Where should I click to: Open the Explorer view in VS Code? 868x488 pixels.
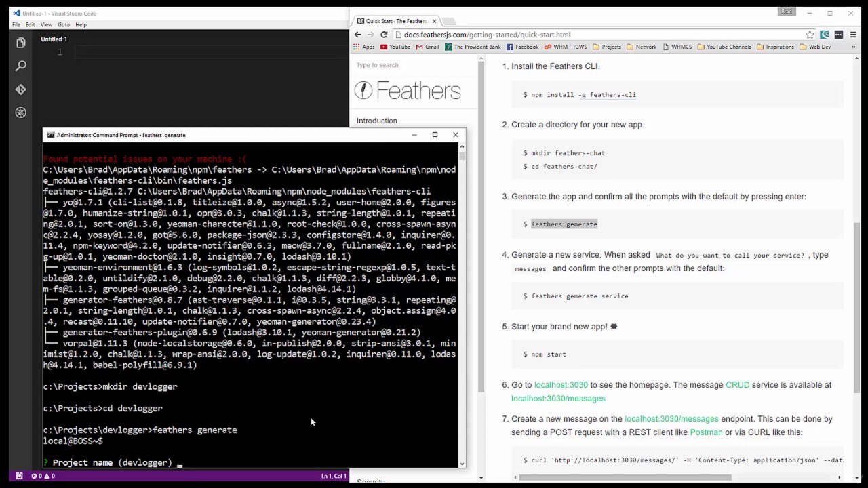[20, 43]
